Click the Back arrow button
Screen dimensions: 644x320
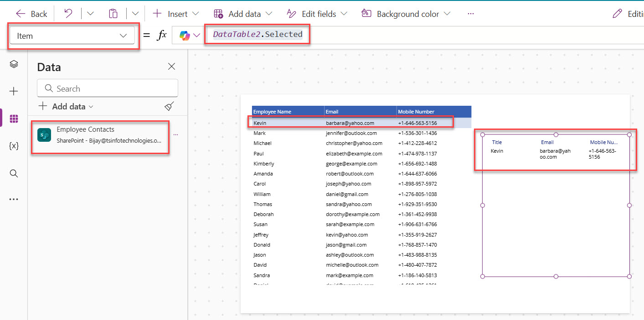point(31,14)
